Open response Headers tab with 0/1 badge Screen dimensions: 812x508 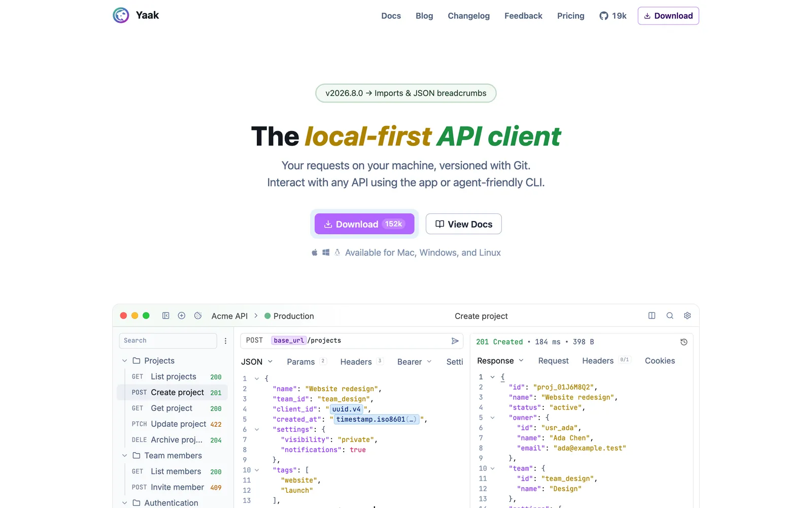(606, 361)
